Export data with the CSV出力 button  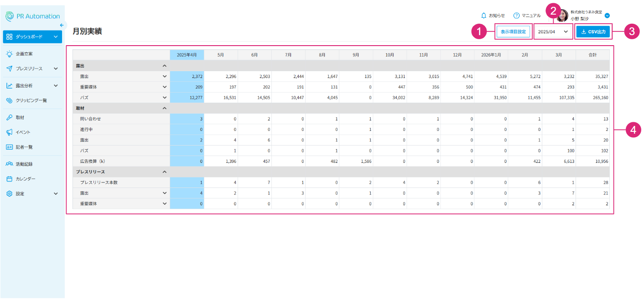pyautogui.click(x=593, y=32)
